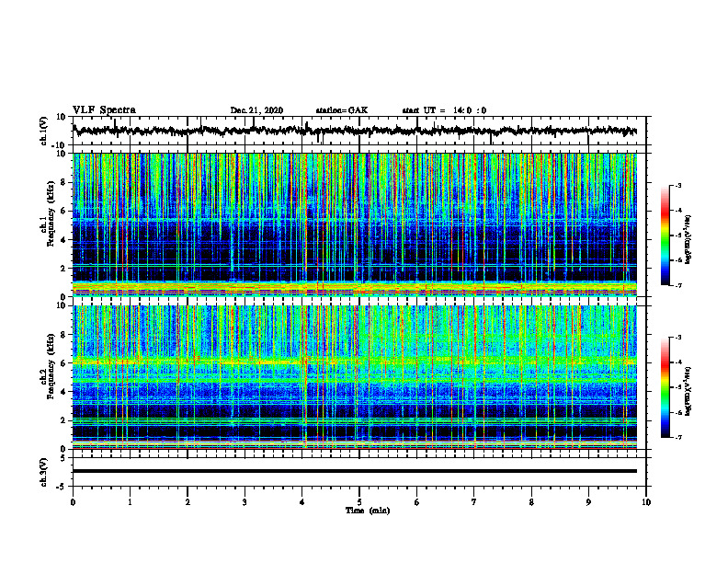The image size is (728, 563).
Task: Click the "5" tick label on Time axis
Action: [359, 502]
